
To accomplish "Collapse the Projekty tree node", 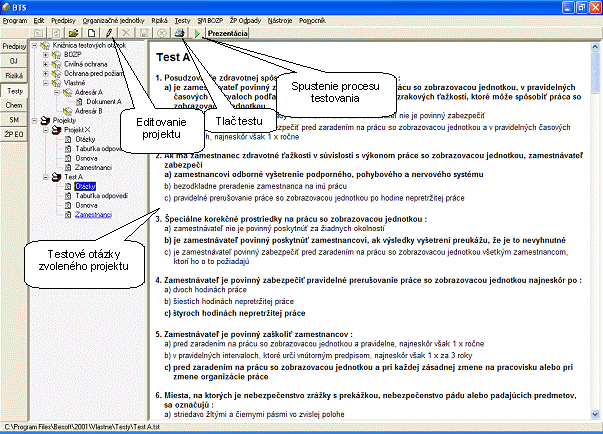I will [x=35, y=121].
